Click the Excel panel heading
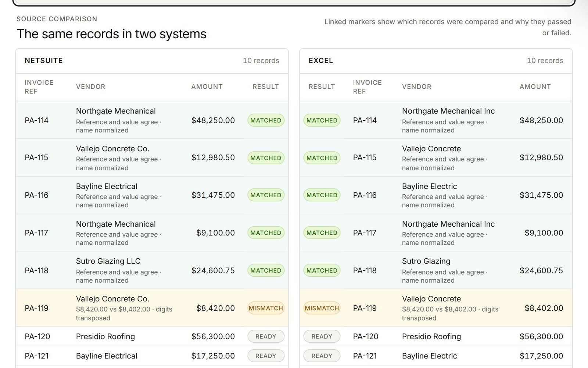588x368 pixels. coord(321,61)
